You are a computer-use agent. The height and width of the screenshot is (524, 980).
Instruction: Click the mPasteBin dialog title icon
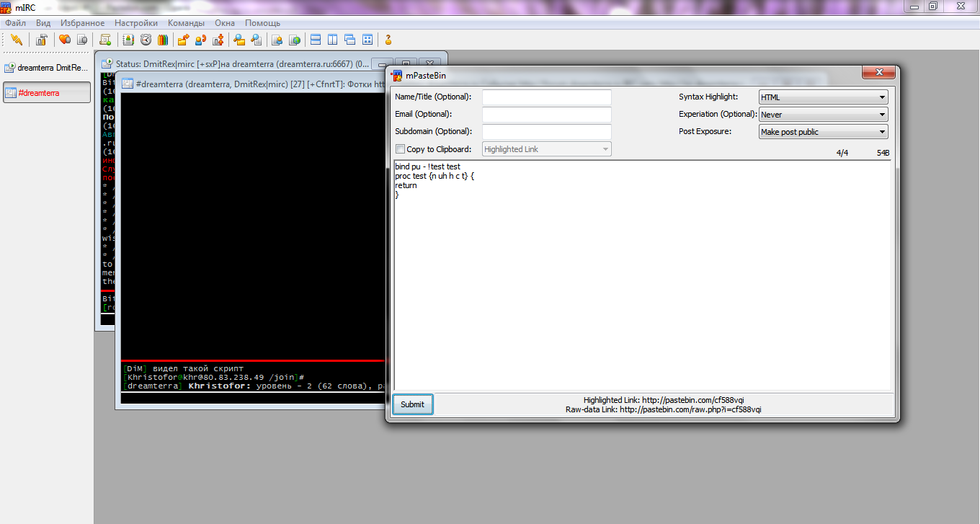click(x=396, y=75)
